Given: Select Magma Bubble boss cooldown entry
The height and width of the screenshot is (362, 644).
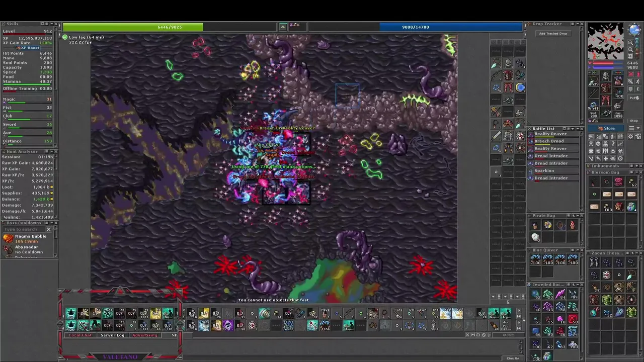Looking at the screenshot, I should coord(28,239).
